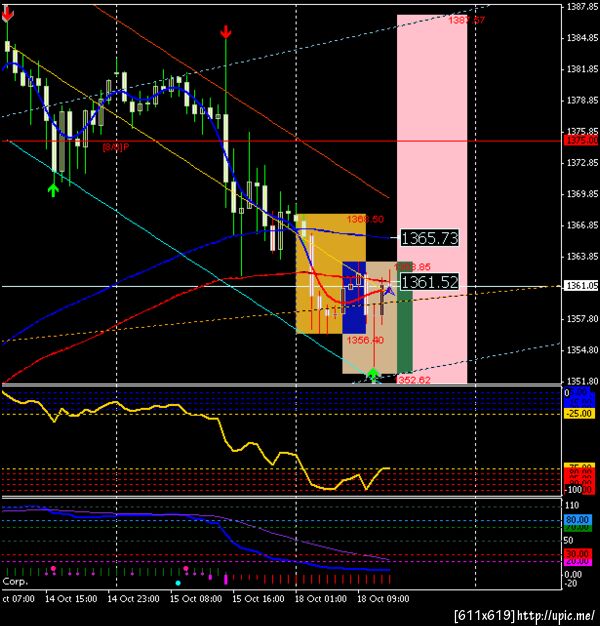This screenshot has width=600, height=626.
Task: Click the cyan dot in the bottom indicator
Action: [178, 583]
